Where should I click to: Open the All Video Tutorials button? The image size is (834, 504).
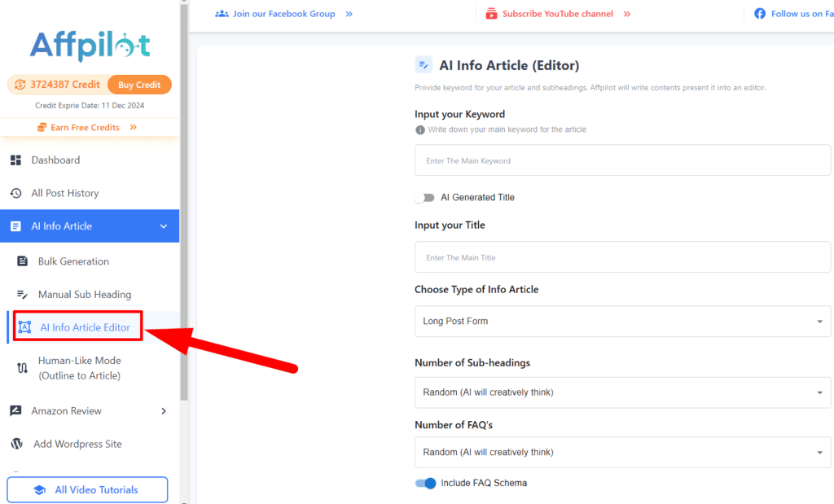point(87,490)
